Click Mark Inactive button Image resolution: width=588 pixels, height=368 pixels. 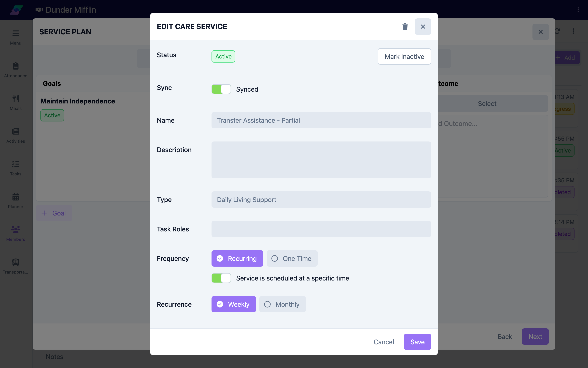tap(404, 56)
